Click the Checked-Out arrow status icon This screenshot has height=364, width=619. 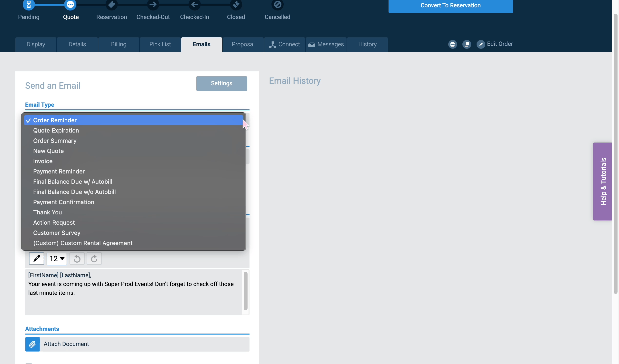click(153, 4)
